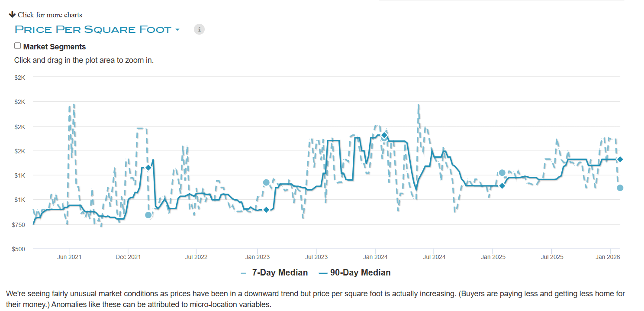Toggle the 7-Day Median legend series

[x=280, y=272]
